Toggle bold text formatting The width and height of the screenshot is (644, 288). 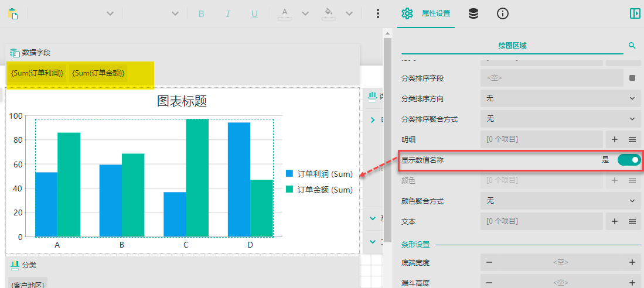coord(201,13)
